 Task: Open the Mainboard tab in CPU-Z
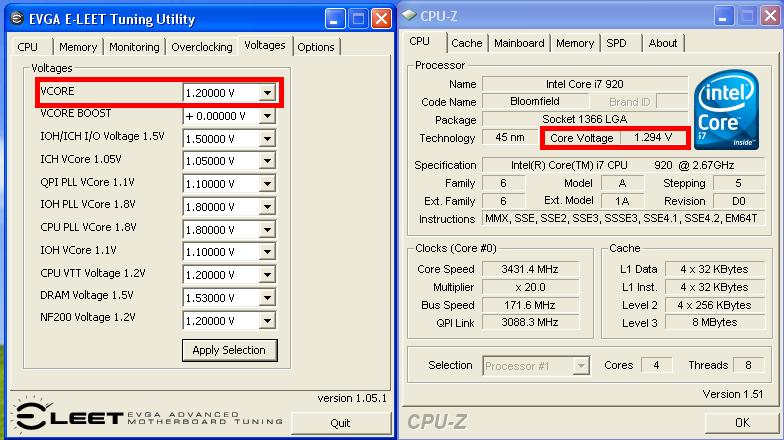pos(519,43)
